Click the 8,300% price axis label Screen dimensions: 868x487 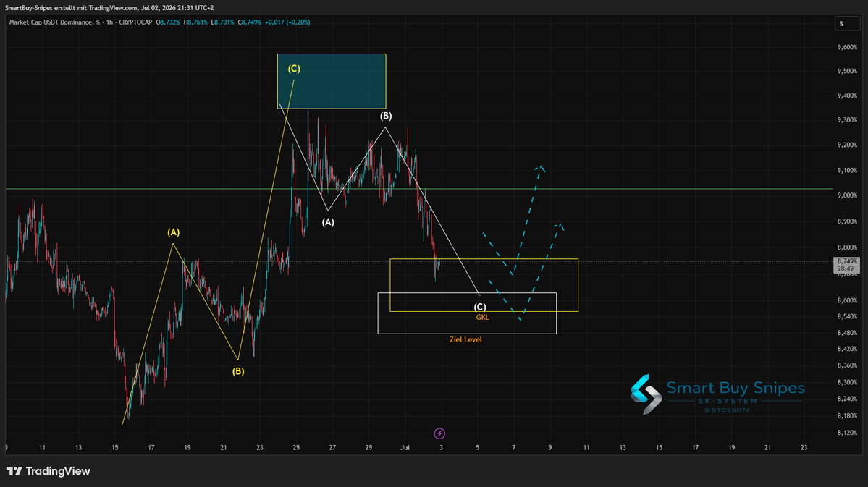tap(847, 382)
